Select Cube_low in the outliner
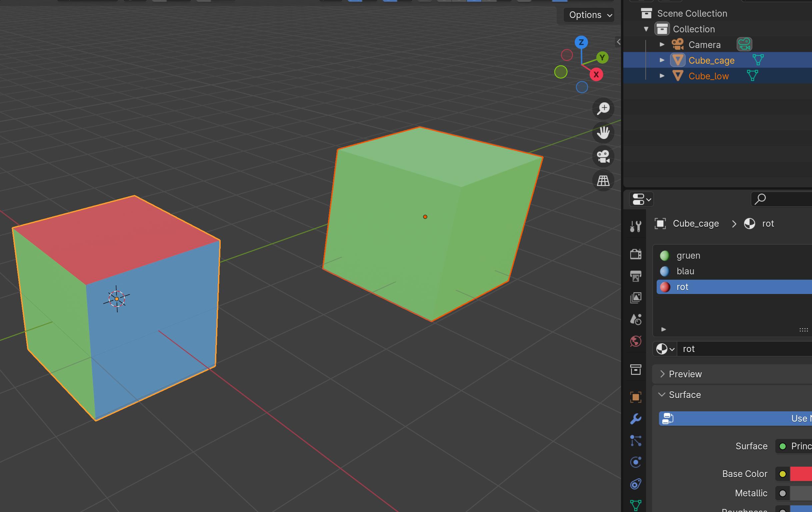812x512 pixels. click(x=708, y=76)
